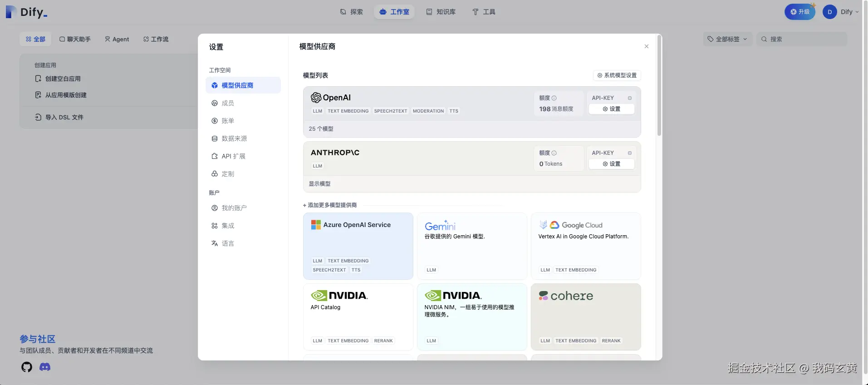Click Anthropic API-KEY status indicator
Viewport: 868px width, 385px height.
pos(629,153)
